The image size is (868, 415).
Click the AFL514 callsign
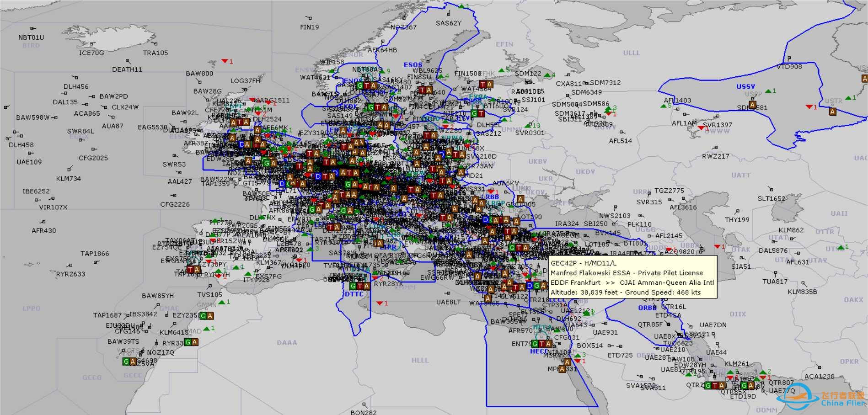[x=621, y=141]
